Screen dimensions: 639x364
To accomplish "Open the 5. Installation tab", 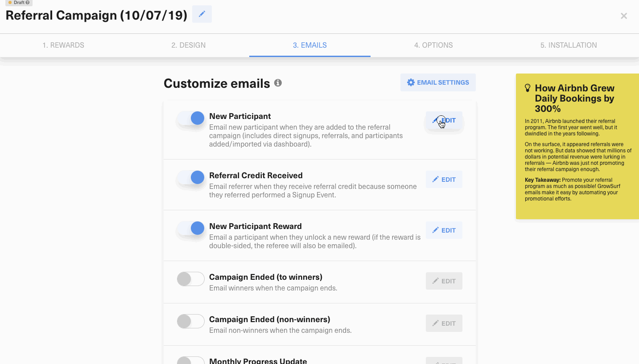I will [569, 45].
